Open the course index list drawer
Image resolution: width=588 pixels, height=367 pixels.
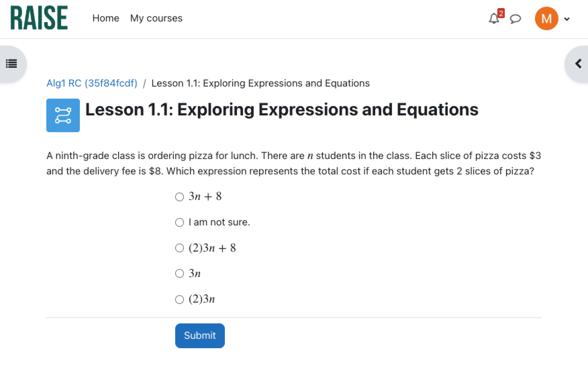pos(11,64)
